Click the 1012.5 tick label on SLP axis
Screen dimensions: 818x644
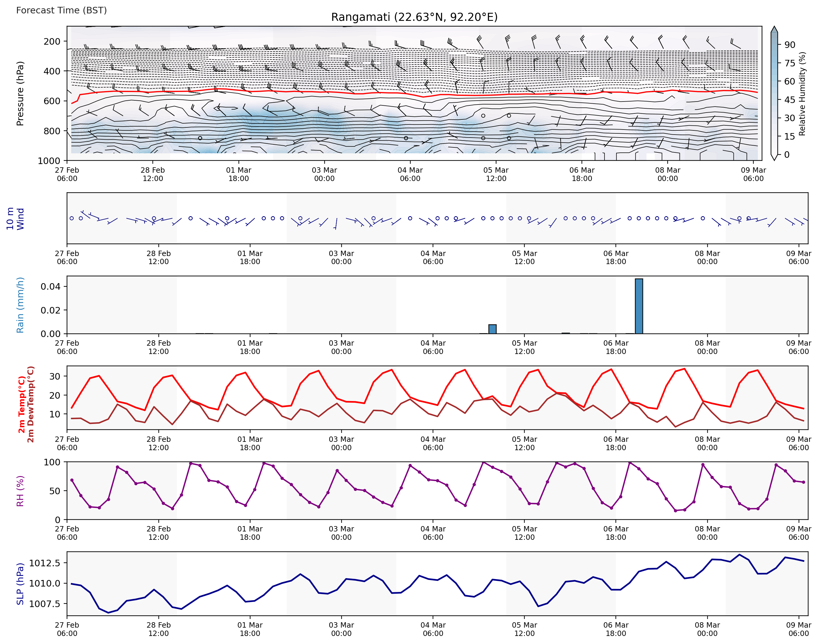click(x=44, y=563)
